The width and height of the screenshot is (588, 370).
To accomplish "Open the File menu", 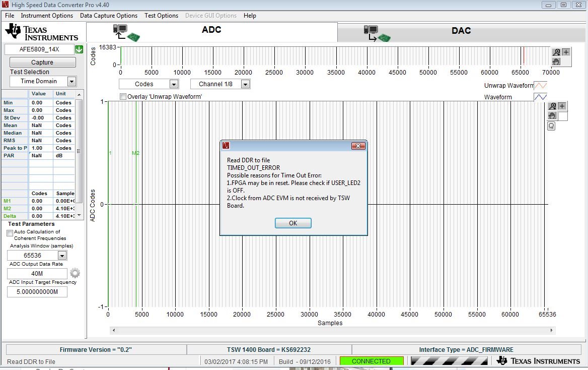I will (x=10, y=16).
